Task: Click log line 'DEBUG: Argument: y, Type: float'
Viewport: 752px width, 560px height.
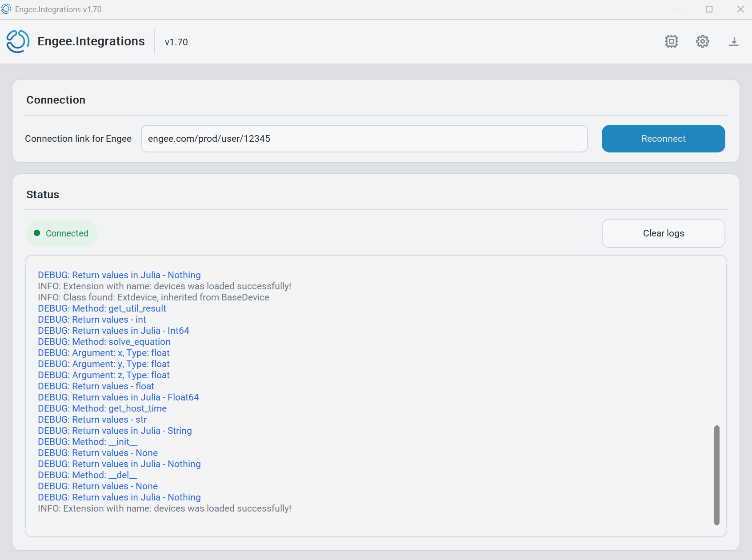Action: pyautogui.click(x=104, y=364)
